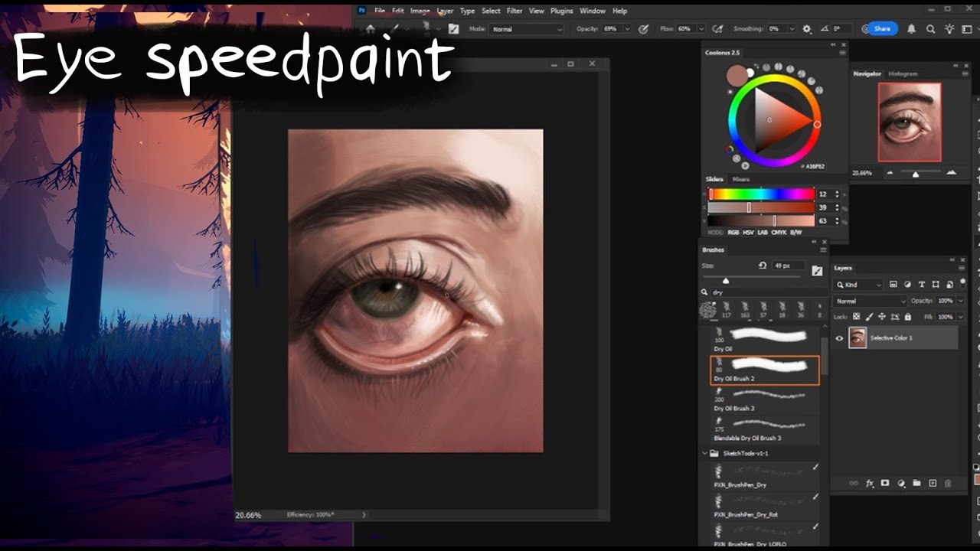980x551 pixels.
Task: Open the Window menu
Action: click(x=593, y=11)
